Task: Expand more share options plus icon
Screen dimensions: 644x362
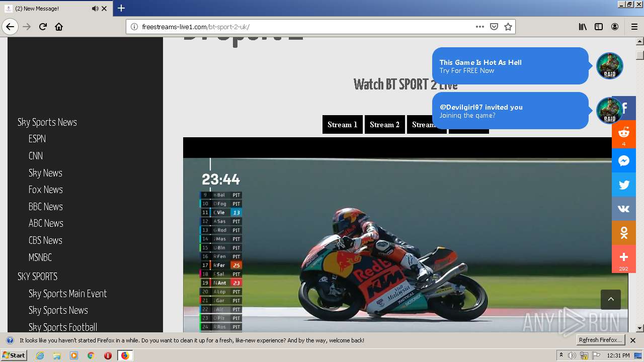Action: coord(624,259)
